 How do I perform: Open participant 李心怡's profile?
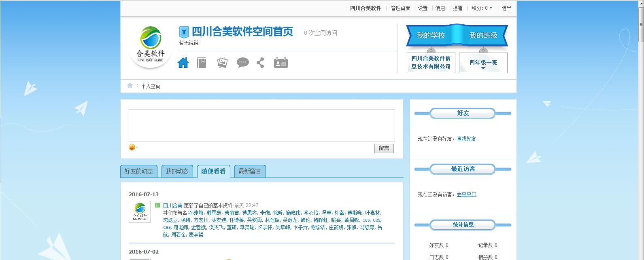pyautogui.click(x=311, y=213)
